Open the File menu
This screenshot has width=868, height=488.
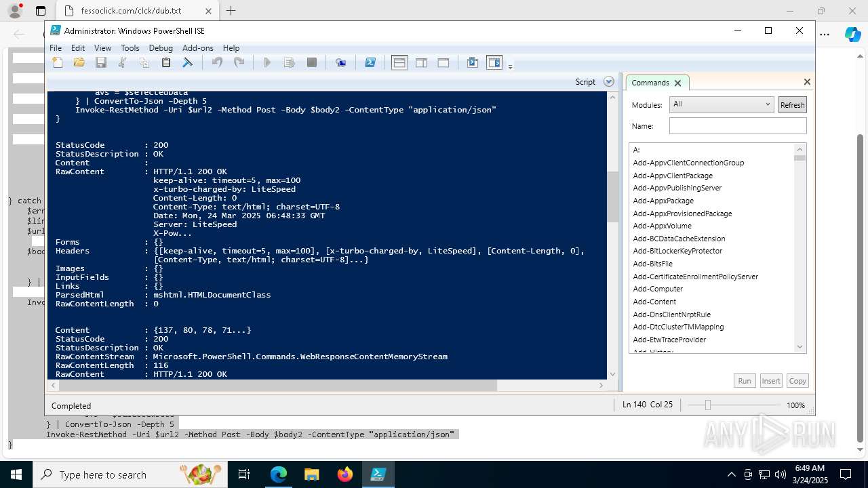pyautogui.click(x=56, y=48)
